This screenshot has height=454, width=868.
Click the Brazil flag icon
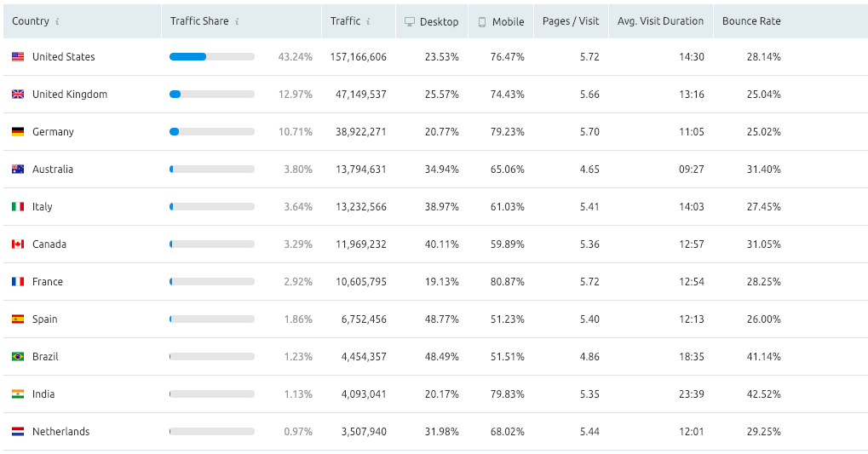18,357
